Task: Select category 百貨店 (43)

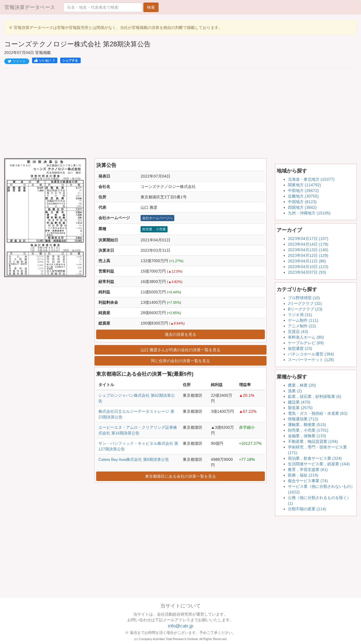Action: coord(298,332)
